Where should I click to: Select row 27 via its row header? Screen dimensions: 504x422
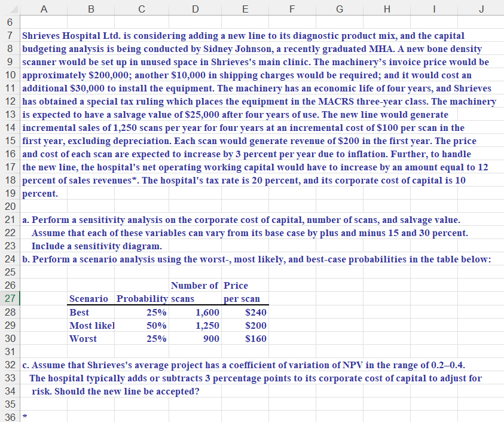(x=9, y=299)
